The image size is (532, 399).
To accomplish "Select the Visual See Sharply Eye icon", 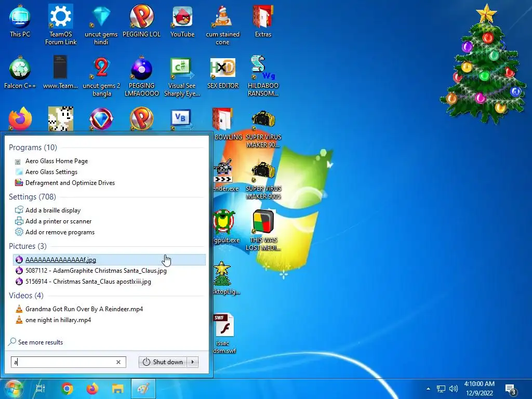I will (182, 76).
